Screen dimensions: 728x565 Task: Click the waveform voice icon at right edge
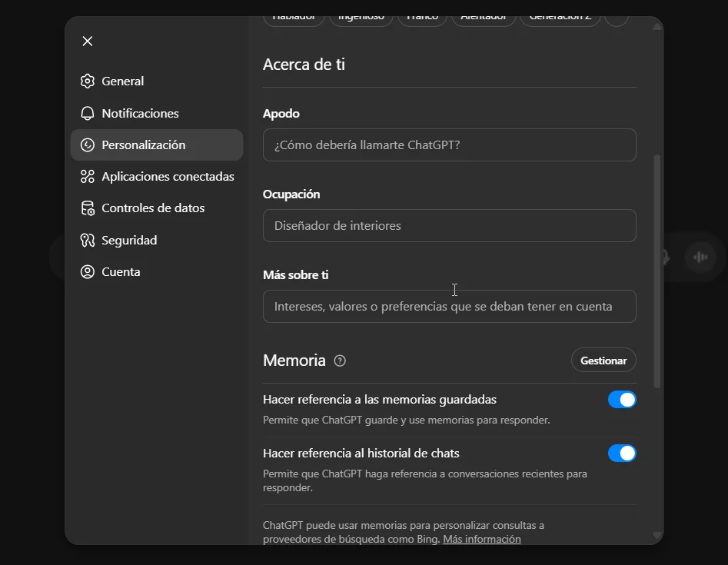pos(700,257)
